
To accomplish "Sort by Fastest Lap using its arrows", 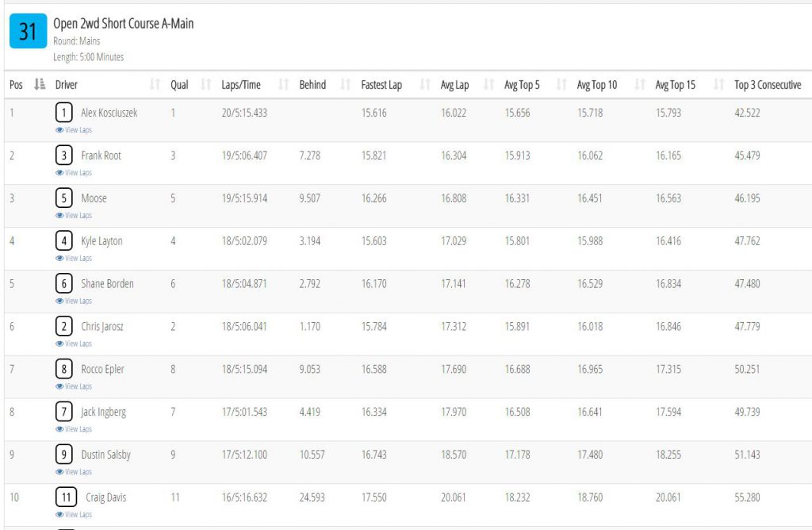I will click(x=425, y=84).
